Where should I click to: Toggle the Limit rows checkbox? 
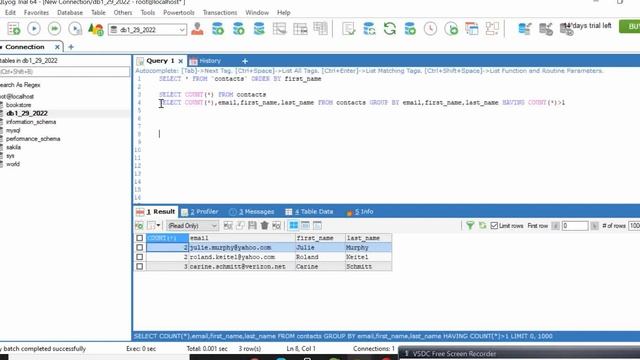[x=494, y=226]
